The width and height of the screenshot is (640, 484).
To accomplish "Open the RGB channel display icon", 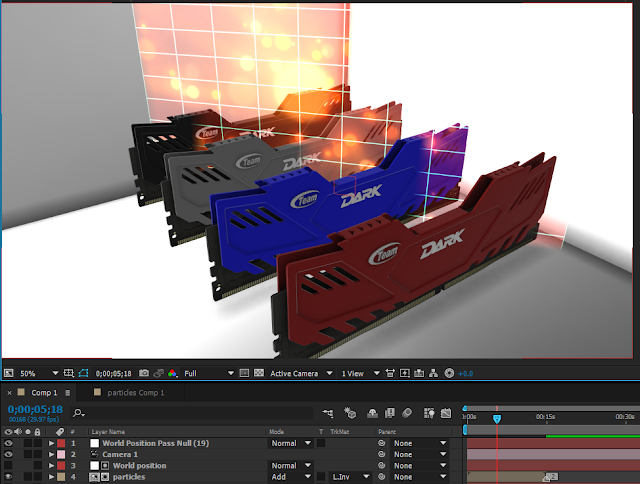I will point(172,373).
